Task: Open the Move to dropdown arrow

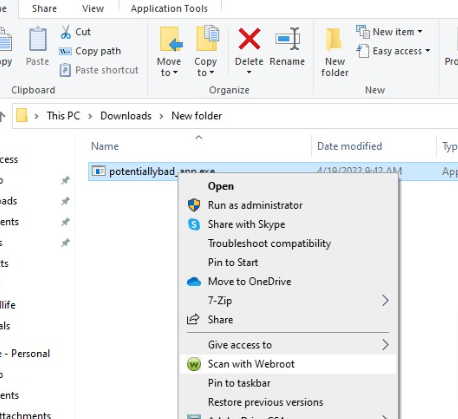Action: tap(175, 73)
